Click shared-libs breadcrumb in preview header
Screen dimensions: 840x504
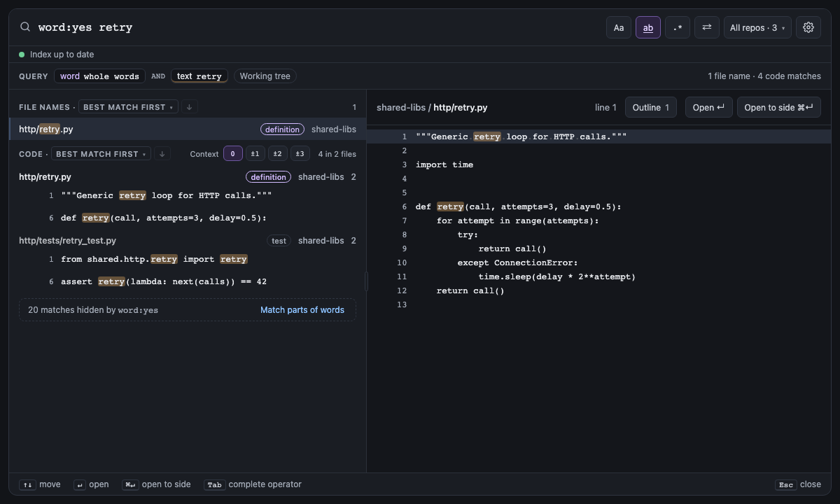coord(401,107)
